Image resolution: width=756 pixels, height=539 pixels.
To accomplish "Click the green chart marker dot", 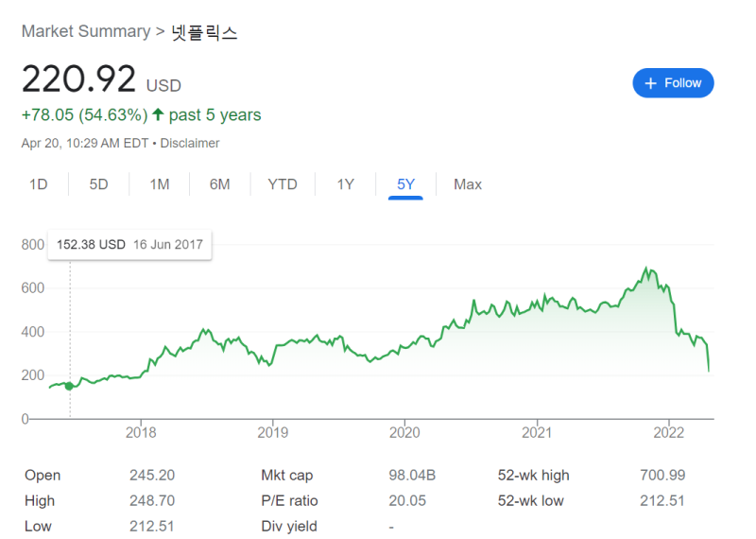I will (69, 386).
